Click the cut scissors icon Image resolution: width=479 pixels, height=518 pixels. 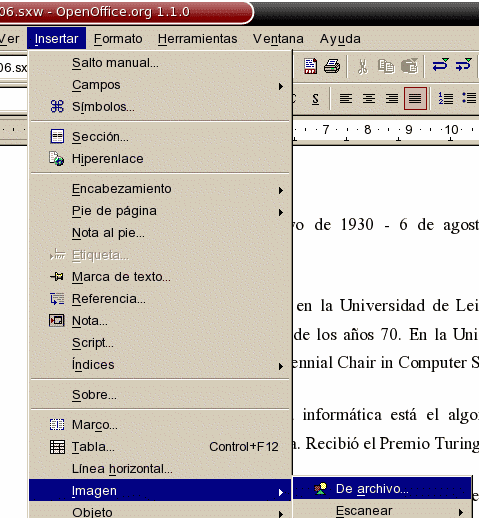pyautogui.click(x=363, y=66)
